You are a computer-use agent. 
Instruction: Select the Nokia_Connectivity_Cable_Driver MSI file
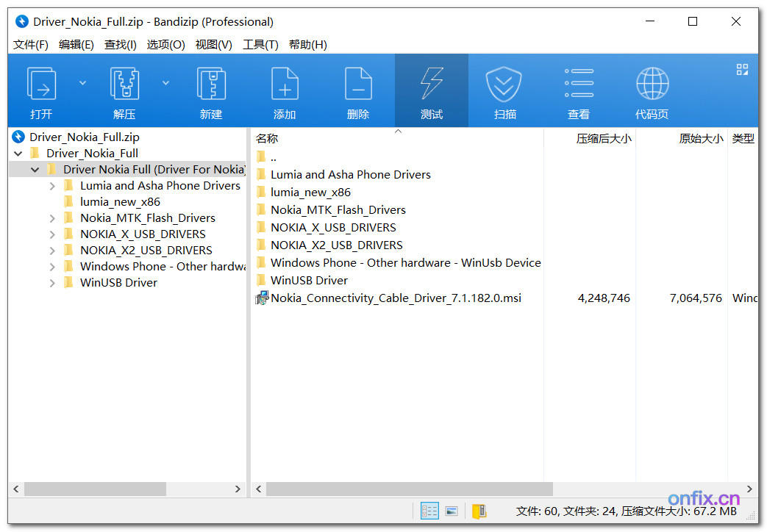(x=396, y=298)
